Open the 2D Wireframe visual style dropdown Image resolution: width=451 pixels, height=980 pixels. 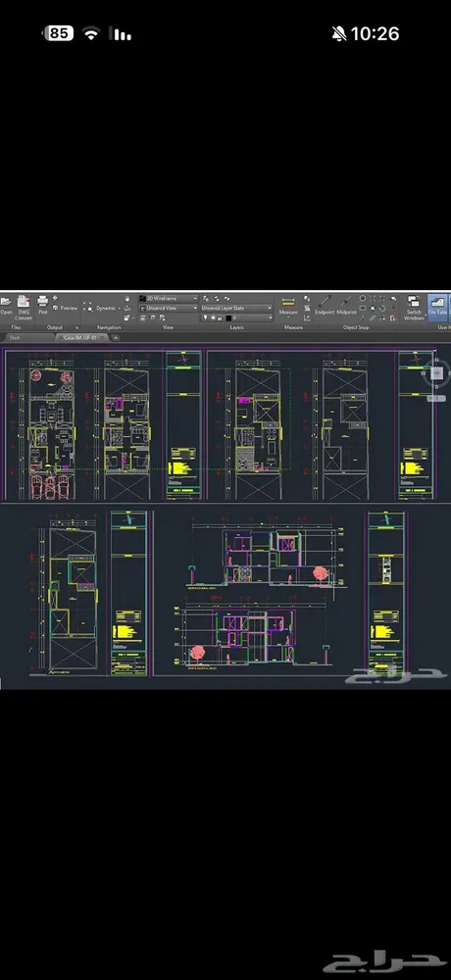(169, 299)
